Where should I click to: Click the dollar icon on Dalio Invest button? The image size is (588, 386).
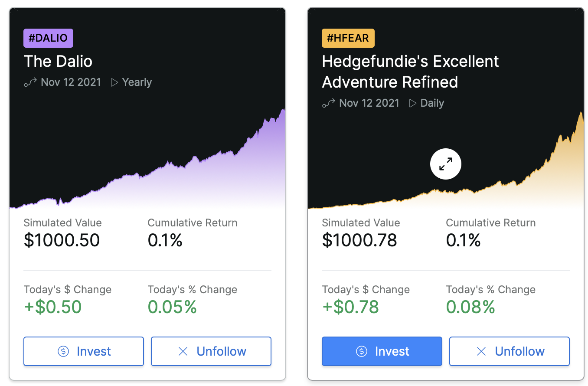63,351
